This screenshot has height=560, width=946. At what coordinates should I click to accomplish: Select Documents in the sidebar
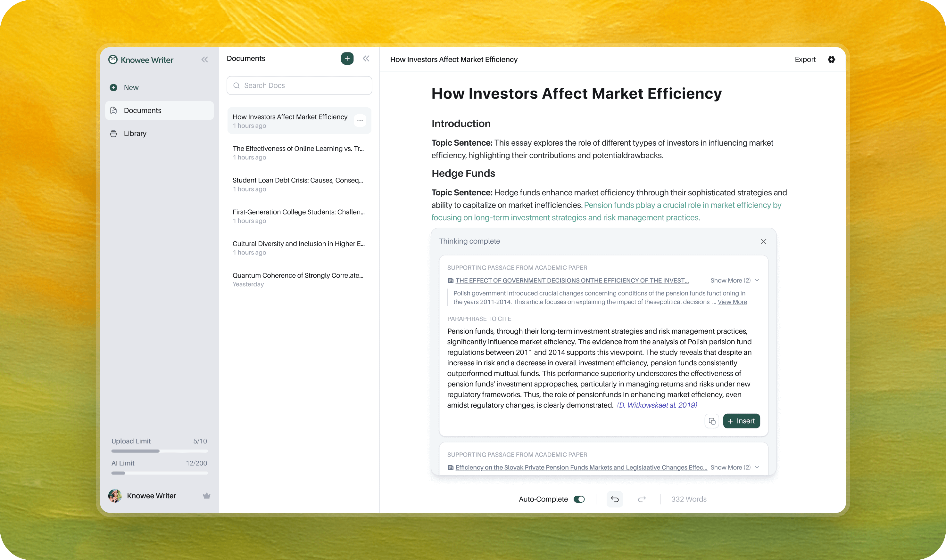(x=142, y=110)
